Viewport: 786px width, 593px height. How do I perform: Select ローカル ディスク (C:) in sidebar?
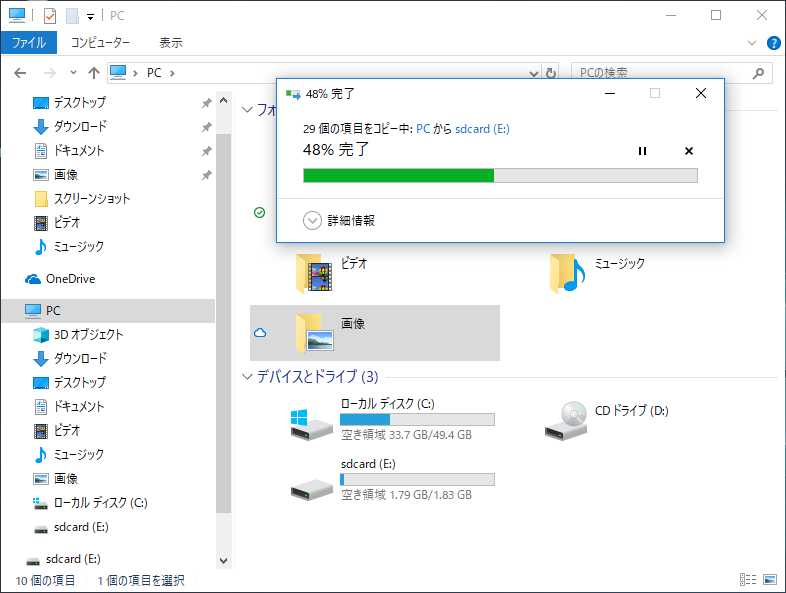[100, 503]
